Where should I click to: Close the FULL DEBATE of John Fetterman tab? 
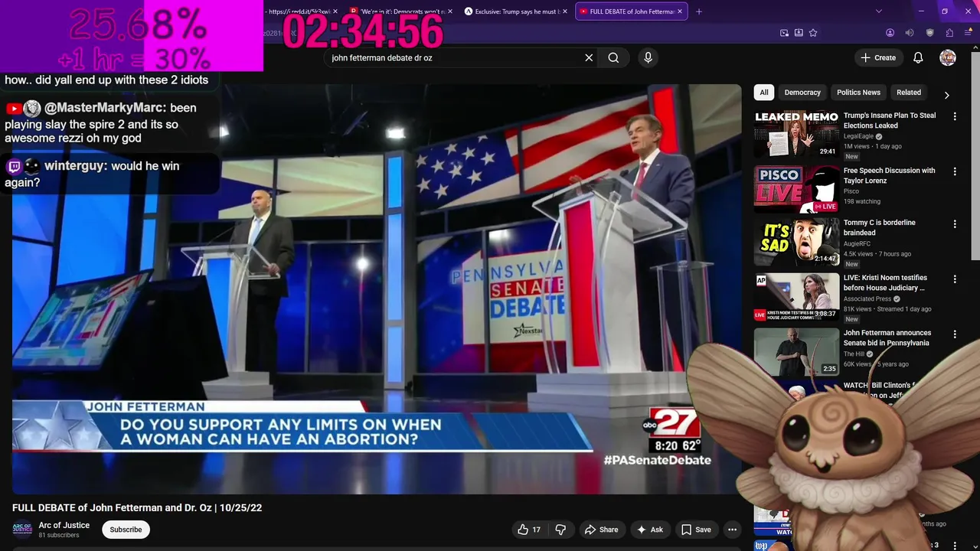pyautogui.click(x=680, y=11)
